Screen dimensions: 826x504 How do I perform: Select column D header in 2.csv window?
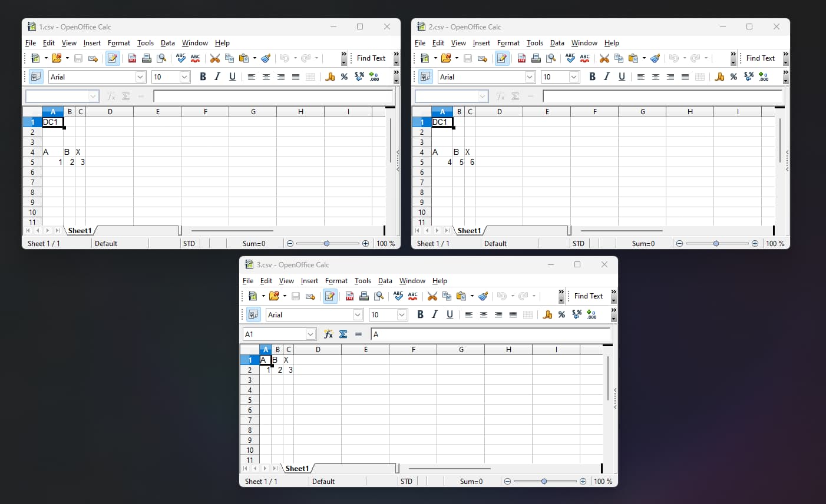499,111
